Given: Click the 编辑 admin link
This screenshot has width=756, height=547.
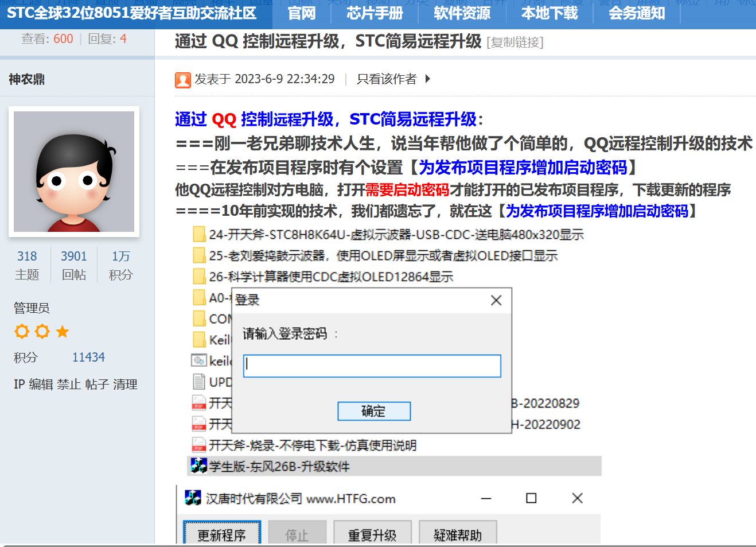Looking at the screenshot, I should 41,385.
